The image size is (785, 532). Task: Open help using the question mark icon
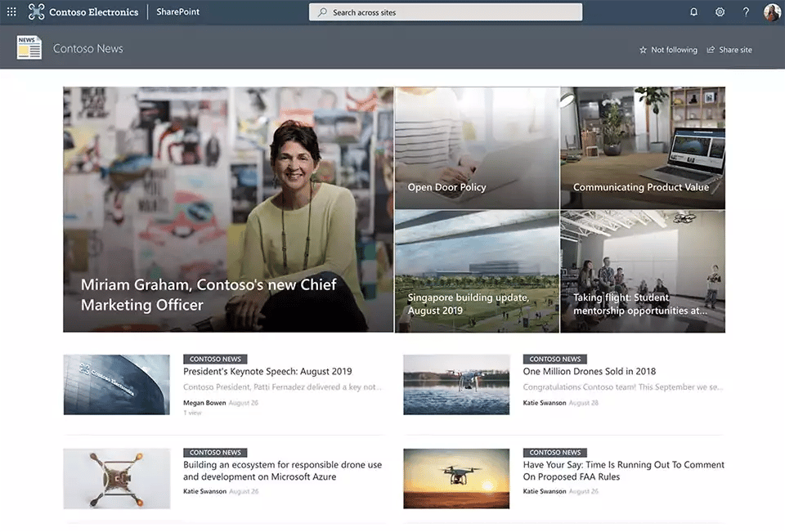pos(746,11)
